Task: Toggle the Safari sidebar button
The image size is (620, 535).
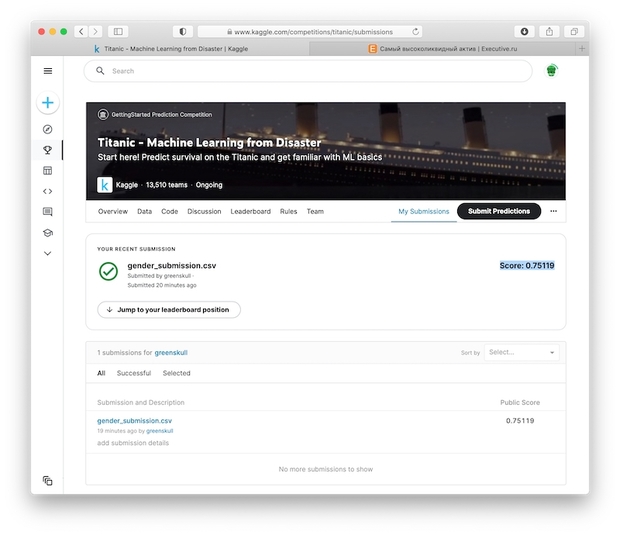Action: [x=118, y=32]
